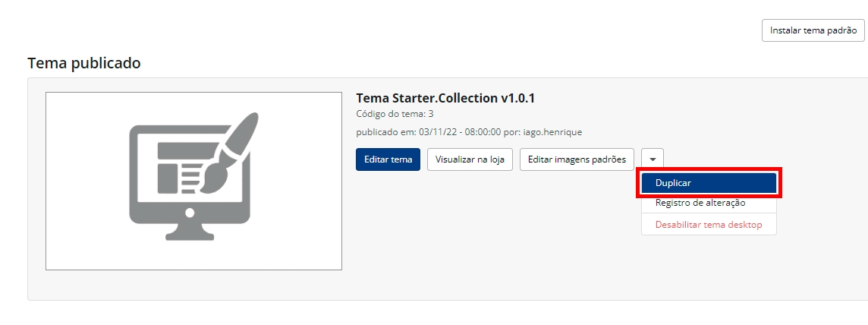Select Duplicar from the dropdown menu

coord(709,183)
